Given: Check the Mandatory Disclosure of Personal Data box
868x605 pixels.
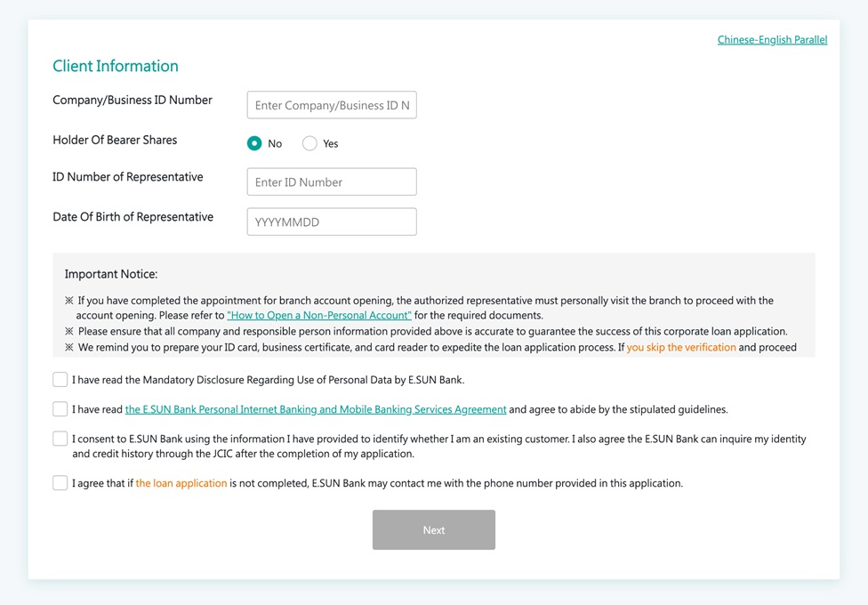Looking at the screenshot, I should click(60, 380).
